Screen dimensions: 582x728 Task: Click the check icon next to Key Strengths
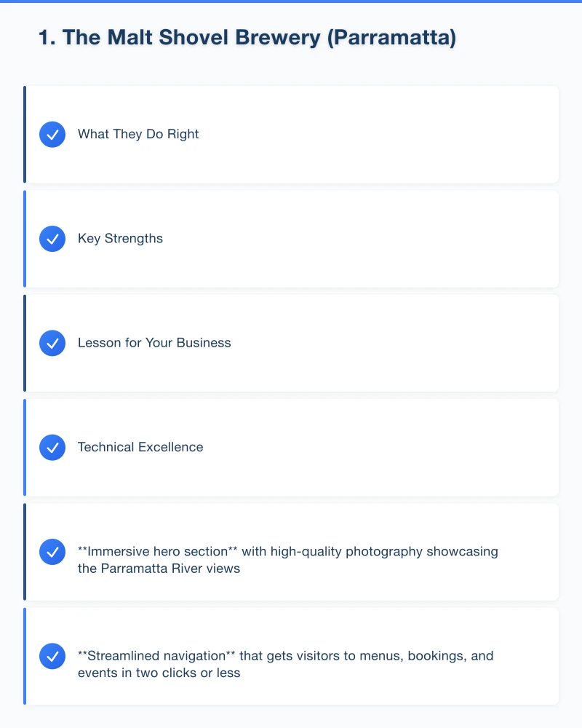tap(52, 239)
